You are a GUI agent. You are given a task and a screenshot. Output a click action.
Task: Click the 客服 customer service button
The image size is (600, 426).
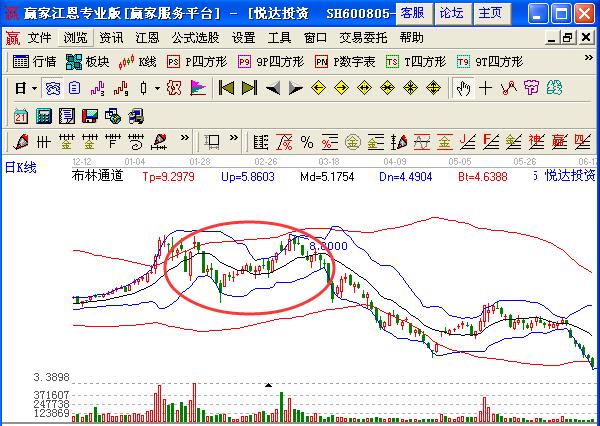click(411, 13)
